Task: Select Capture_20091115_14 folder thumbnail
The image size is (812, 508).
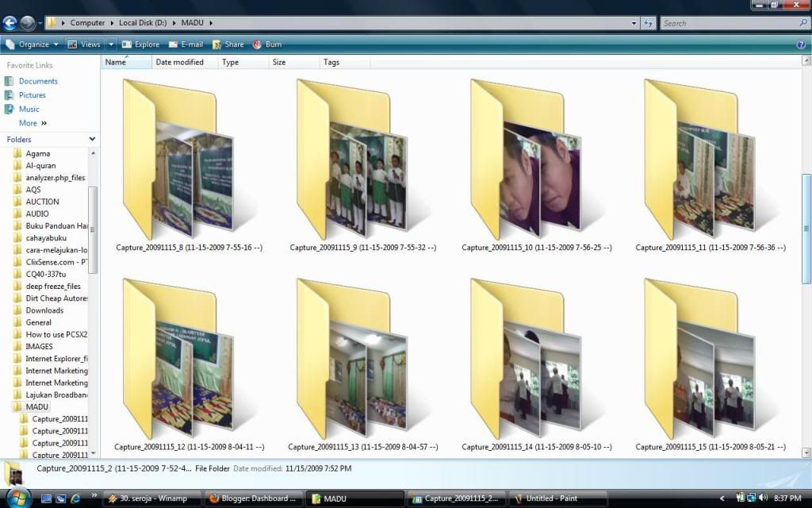Action: [537, 365]
